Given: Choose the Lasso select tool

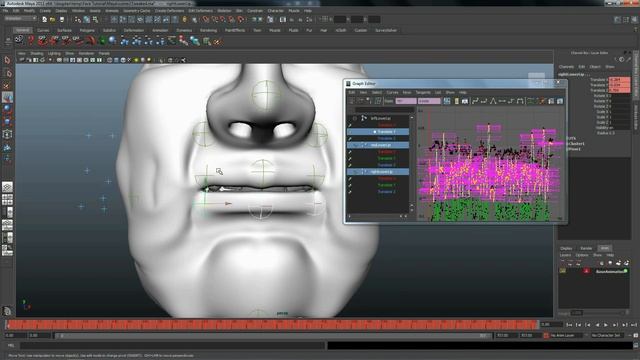Looking at the screenshot, I should click(x=7, y=73).
